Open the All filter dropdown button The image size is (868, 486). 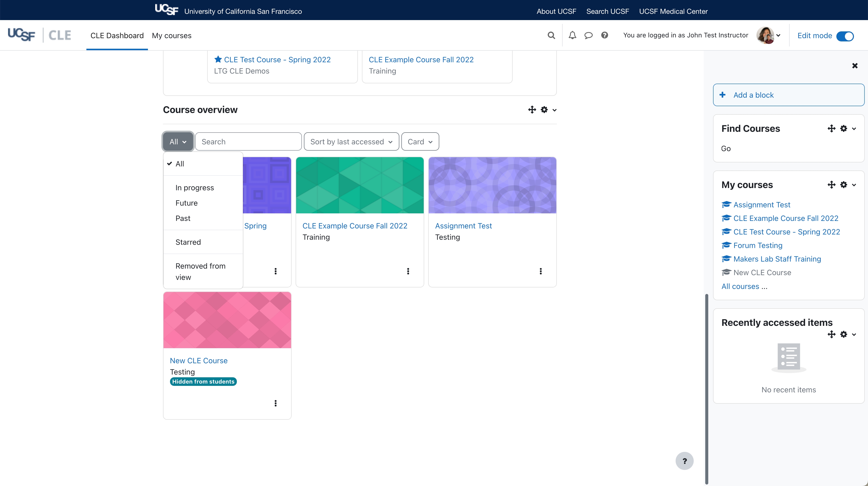pos(178,141)
